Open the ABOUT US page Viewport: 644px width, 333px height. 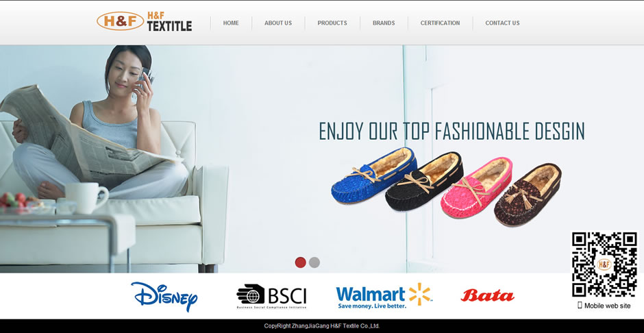(278, 23)
